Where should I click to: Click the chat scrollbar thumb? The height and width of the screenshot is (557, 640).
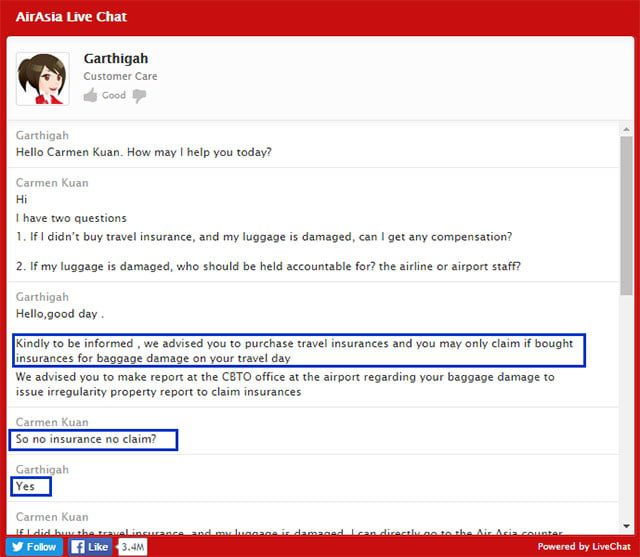(627, 215)
